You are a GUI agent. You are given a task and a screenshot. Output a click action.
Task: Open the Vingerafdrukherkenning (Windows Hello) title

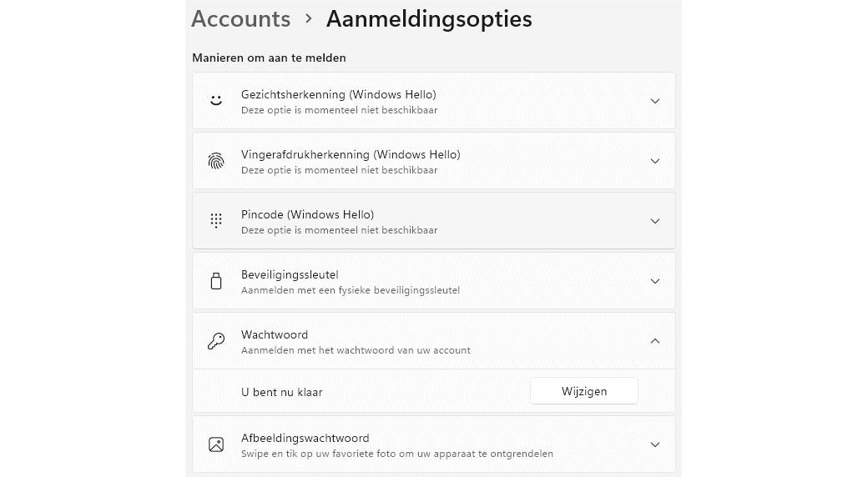coord(351,154)
